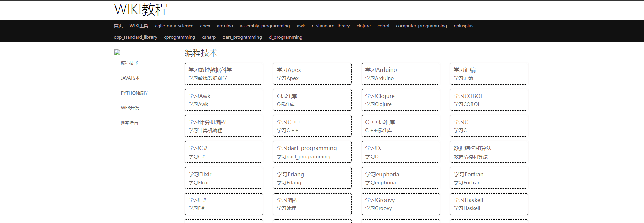Image resolution: width=644 pixels, height=223 pixels.
Task: Select agile_data_science in navigation bar
Action: point(174,26)
